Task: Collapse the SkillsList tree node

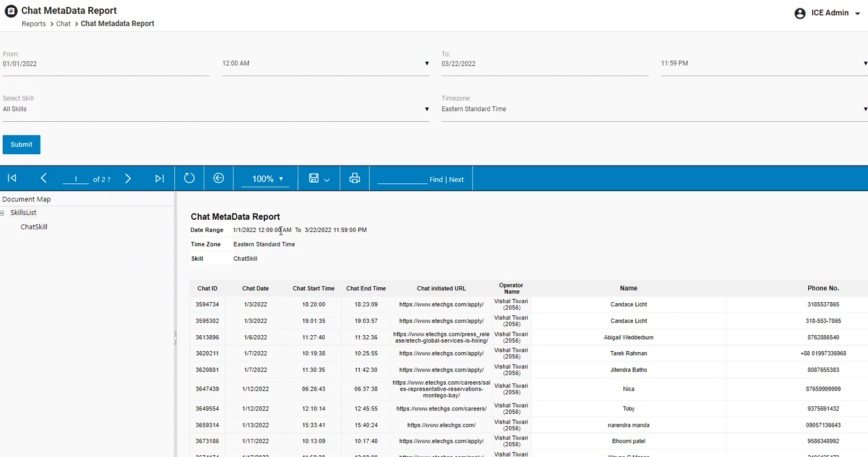Action: 2,213
